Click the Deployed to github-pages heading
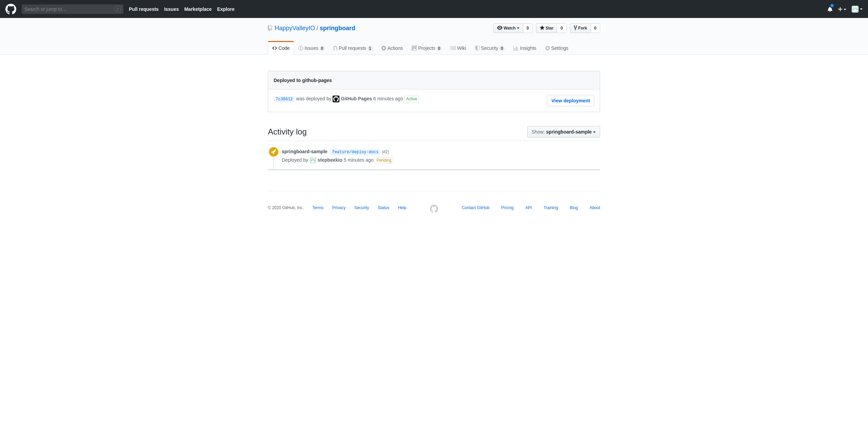This screenshot has width=868, height=445. coord(302,80)
